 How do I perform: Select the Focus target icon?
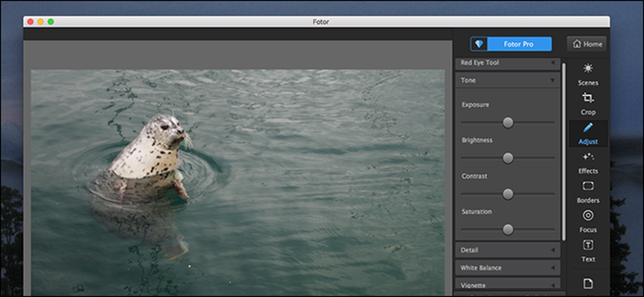pos(588,215)
